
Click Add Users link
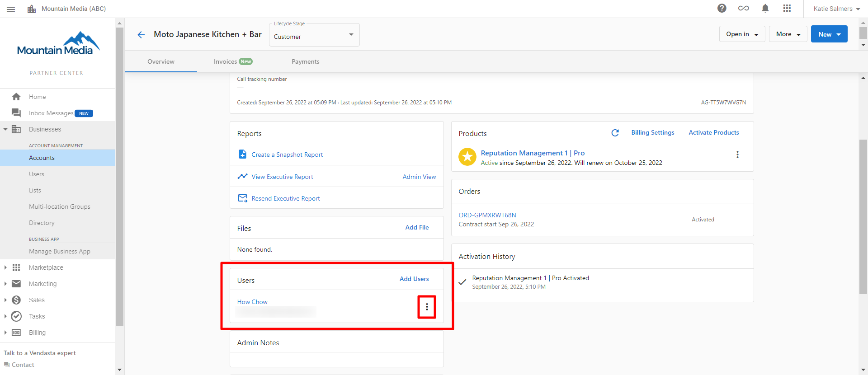414,279
